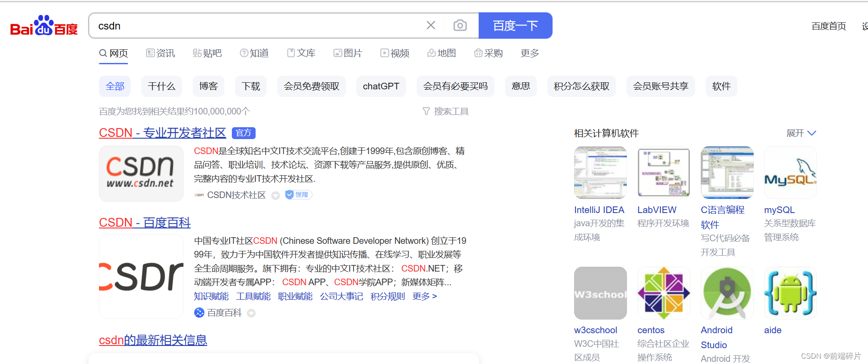The image size is (868, 364).
Task: Open the CSDN - 专业开发者社区 result
Action: 162,133
